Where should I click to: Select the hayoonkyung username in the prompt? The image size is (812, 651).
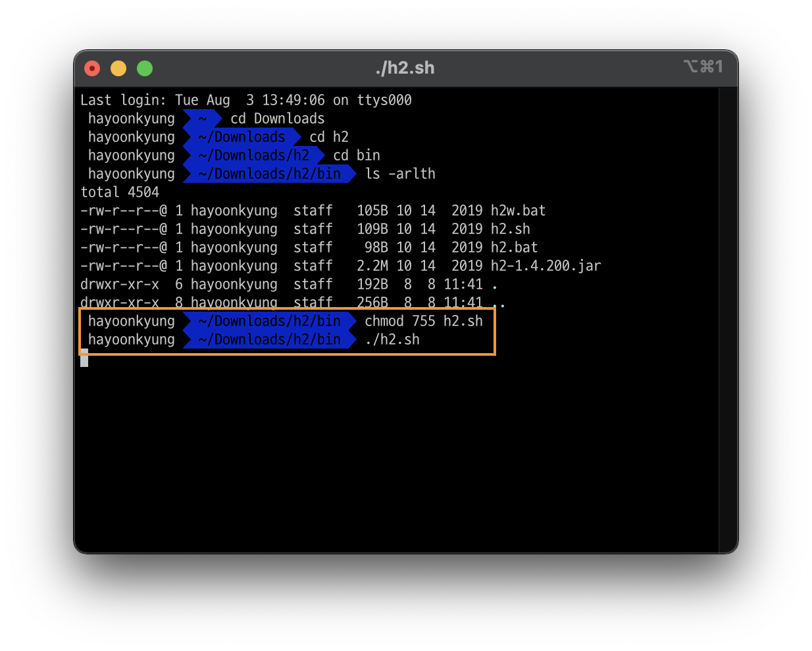(x=130, y=118)
